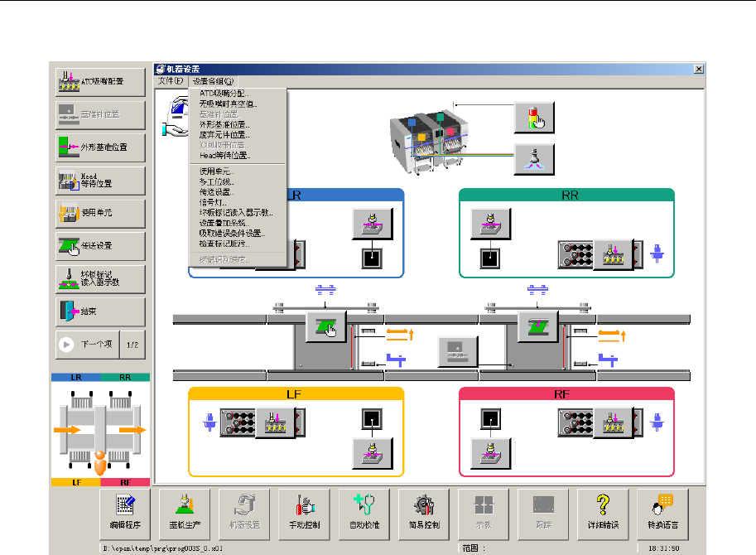
Task: Open RF outline reference position icon
Action: tap(491, 453)
